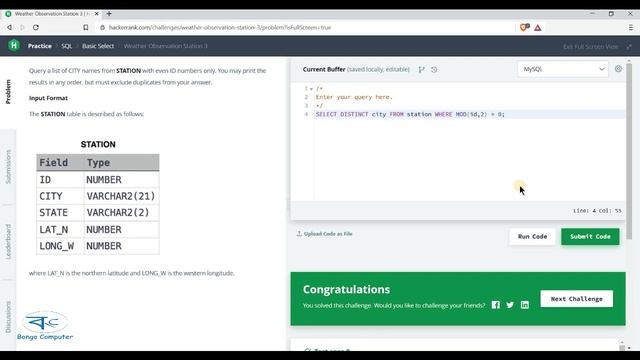Click Upload Code as File link
640x360 pixels.
click(324, 233)
